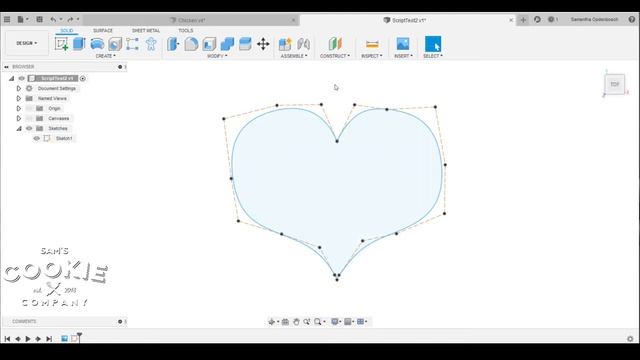Expand the Origin tree node
640x360 pixels.
click(18, 109)
